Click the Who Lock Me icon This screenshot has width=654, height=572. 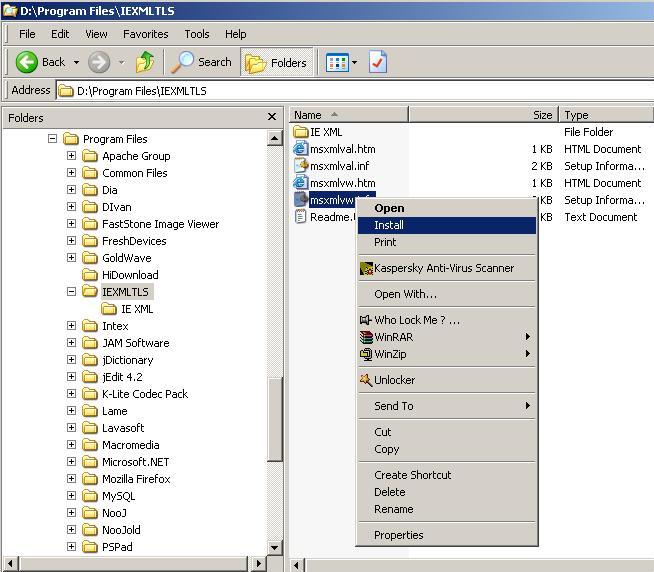click(365, 320)
